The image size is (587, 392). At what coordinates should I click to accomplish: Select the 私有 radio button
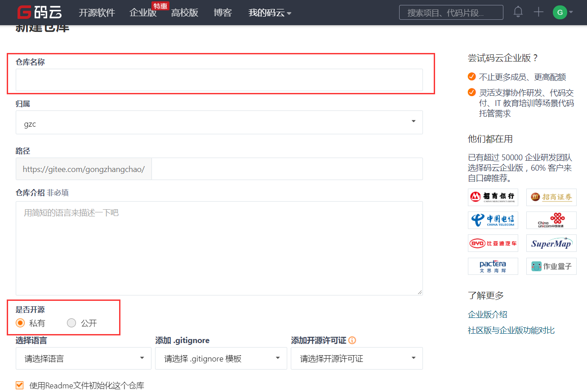point(20,322)
